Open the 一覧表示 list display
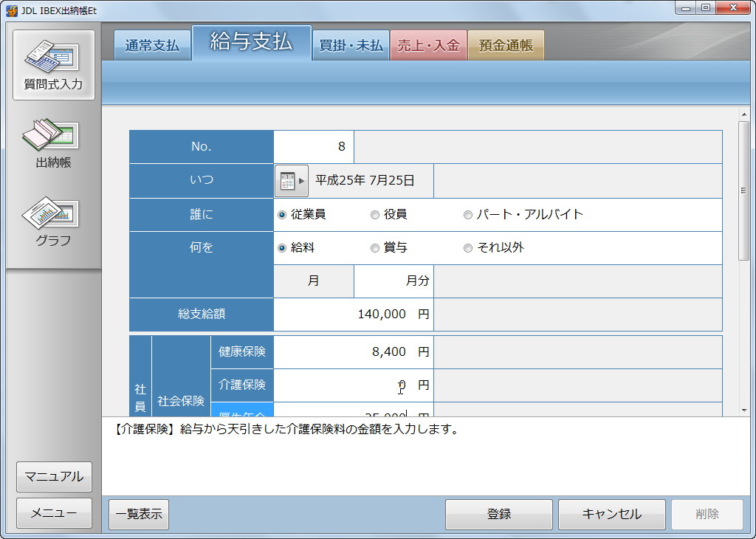 tap(138, 514)
